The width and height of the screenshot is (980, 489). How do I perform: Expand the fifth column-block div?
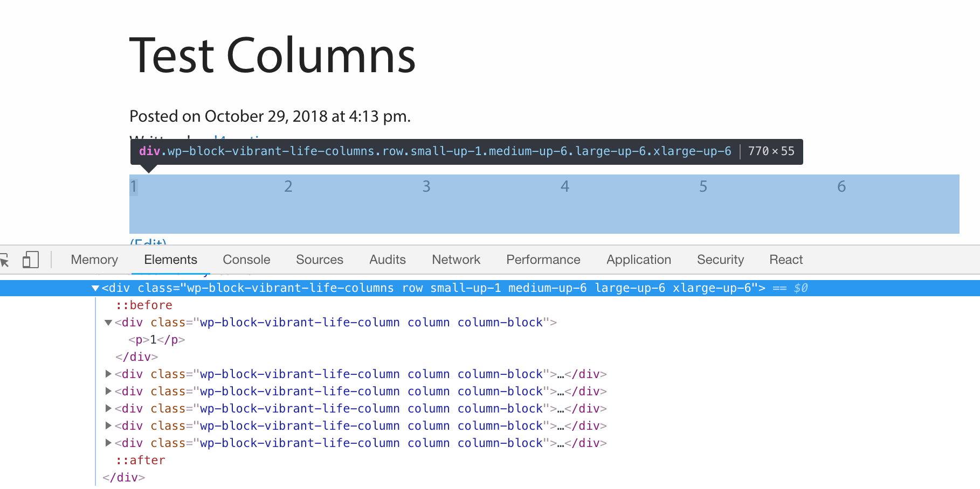pyautogui.click(x=108, y=425)
